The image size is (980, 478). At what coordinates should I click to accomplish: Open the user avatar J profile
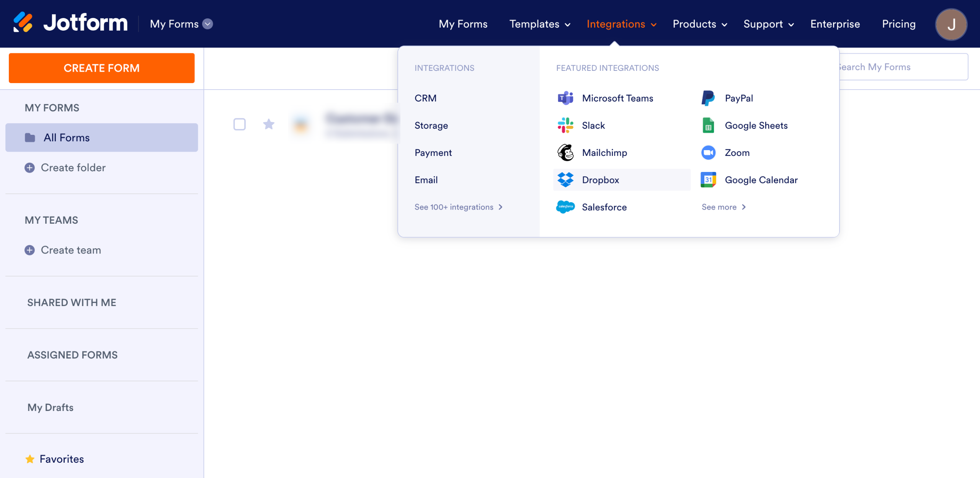(x=951, y=24)
